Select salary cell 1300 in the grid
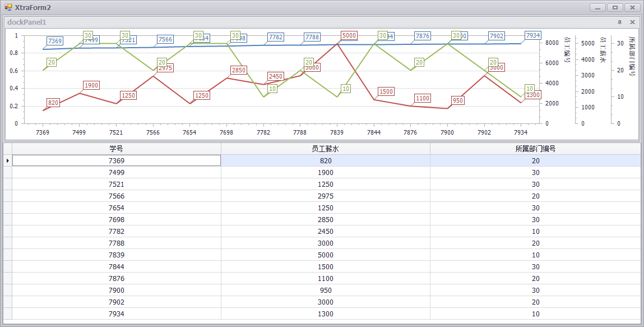644x327 pixels. coord(325,314)
